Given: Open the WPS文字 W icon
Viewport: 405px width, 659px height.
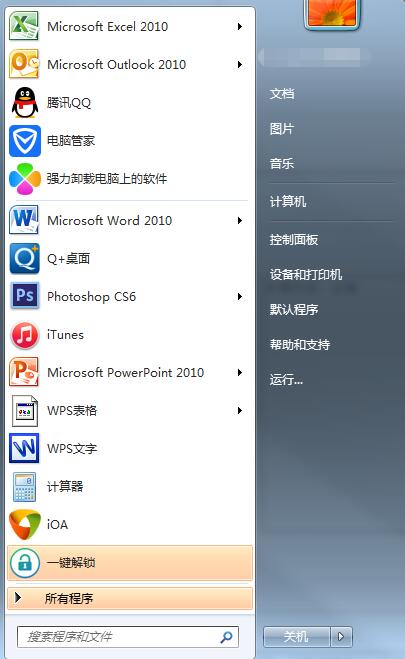Looking at the screenshot, I should point(24,448).
